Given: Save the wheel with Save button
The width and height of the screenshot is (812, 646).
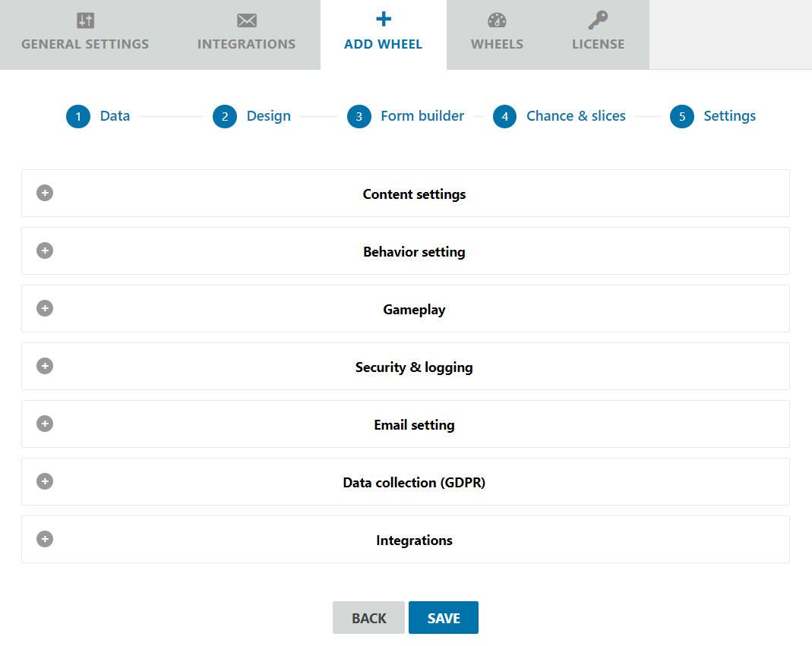Looking at the screenshot, I should pyautogui.click(x=444, y=617).
